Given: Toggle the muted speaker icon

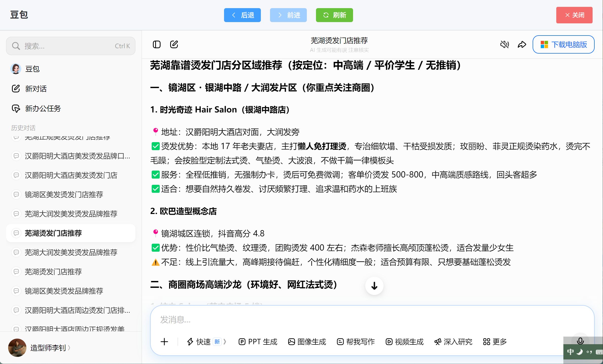Looking at the screenshot, I should click(504, 44).
